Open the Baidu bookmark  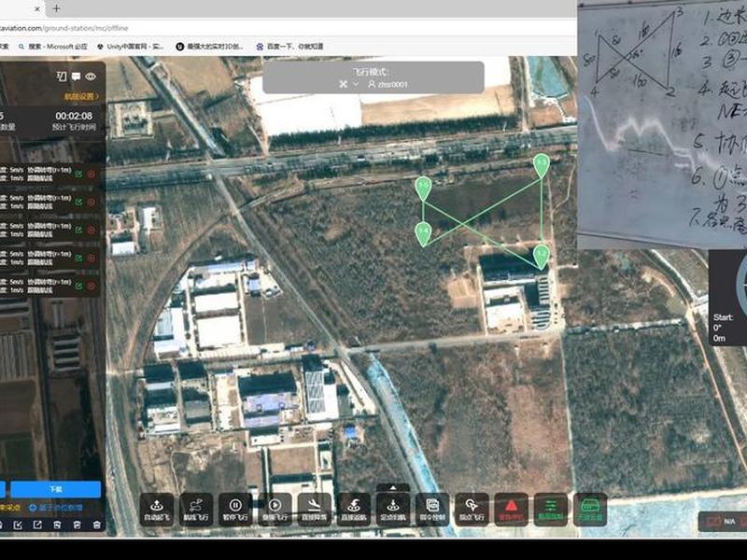289,47
